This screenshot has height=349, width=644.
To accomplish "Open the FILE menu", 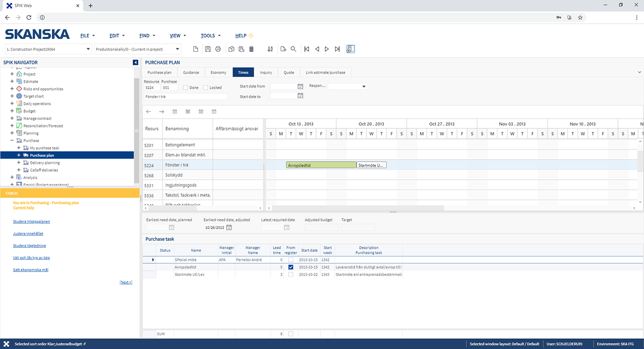I will tap(88, 36).
